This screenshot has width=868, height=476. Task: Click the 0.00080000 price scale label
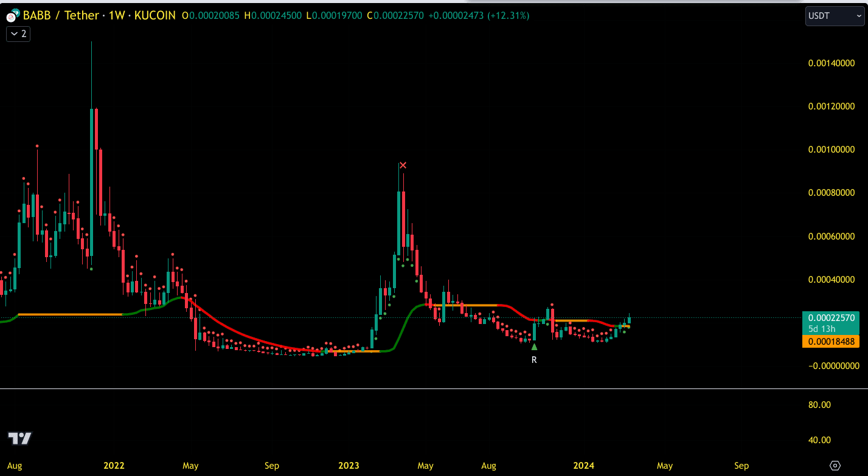pyautogui.click(x=832, y=193)
